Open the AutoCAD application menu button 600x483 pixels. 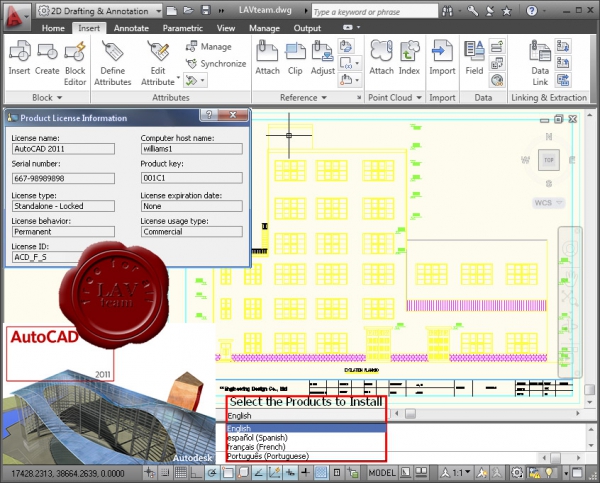point(16,18)
